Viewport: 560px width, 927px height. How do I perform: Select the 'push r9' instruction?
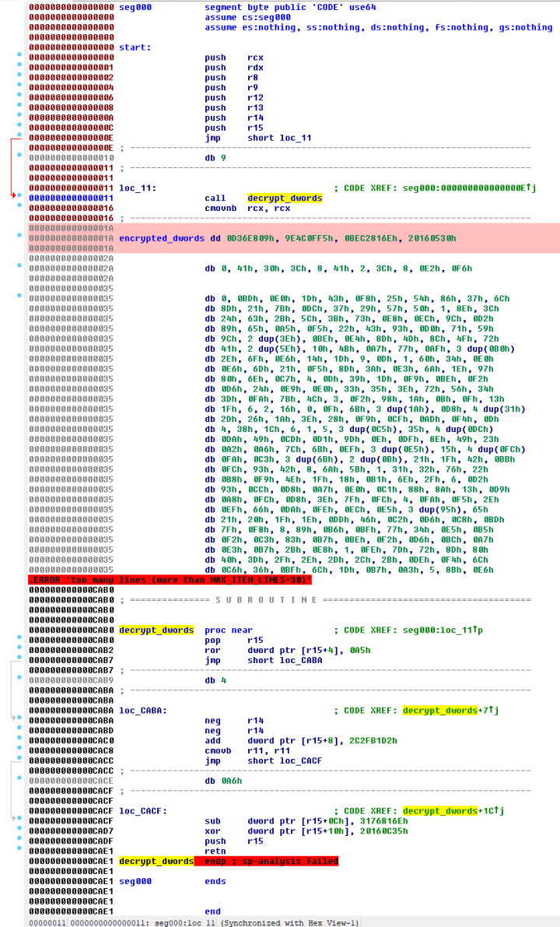[232, 87]
